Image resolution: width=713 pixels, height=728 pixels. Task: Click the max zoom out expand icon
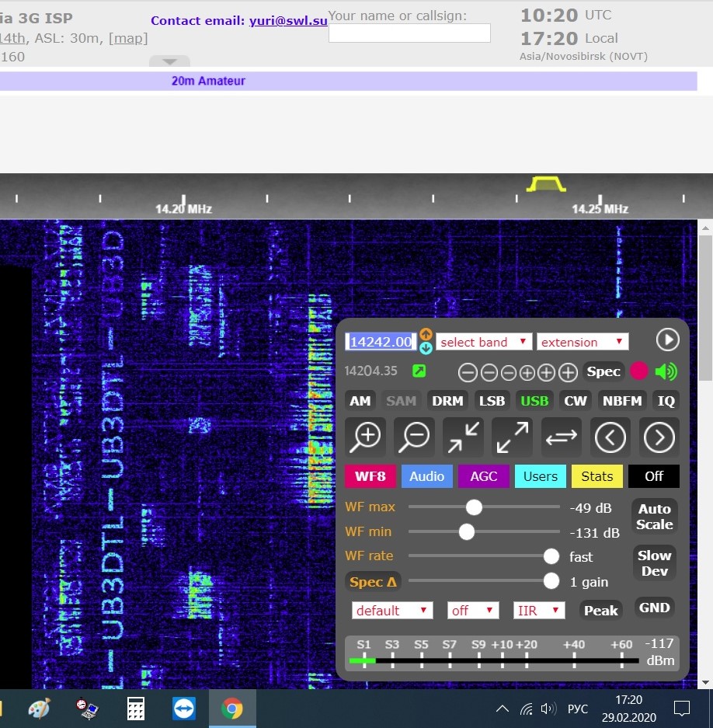[x=512, y=437]
